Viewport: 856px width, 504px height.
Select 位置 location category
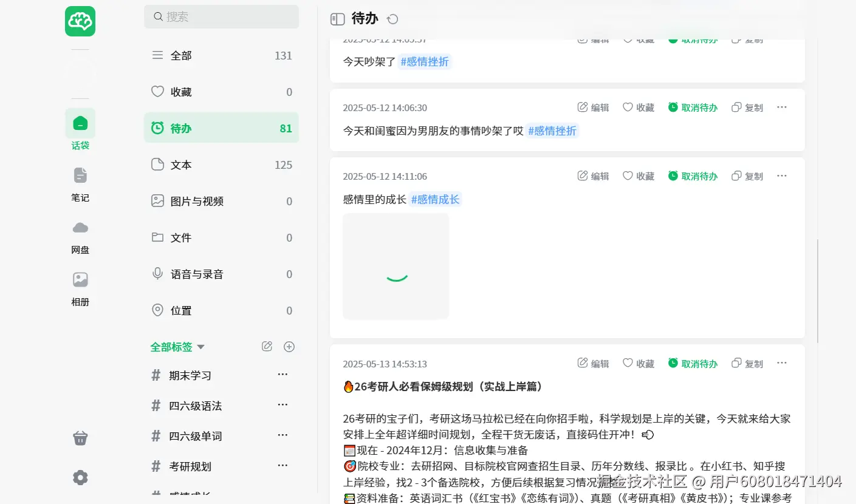click(221, 310)
